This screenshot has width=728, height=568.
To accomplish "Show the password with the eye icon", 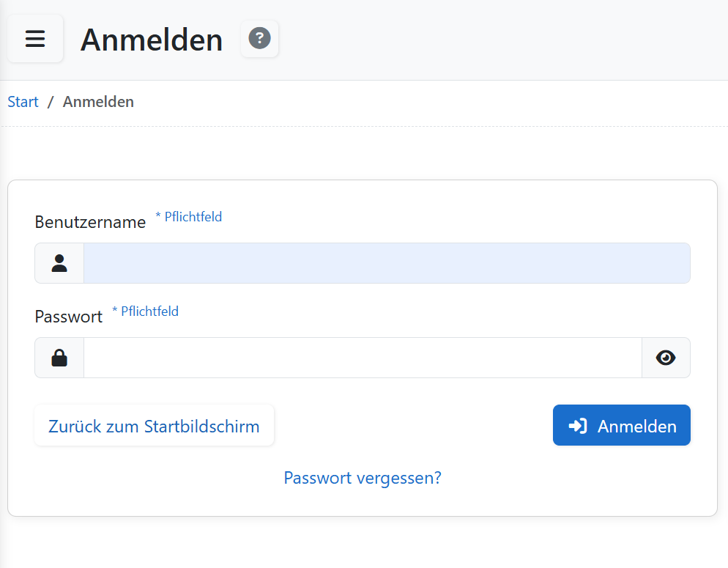I will 665,357.
